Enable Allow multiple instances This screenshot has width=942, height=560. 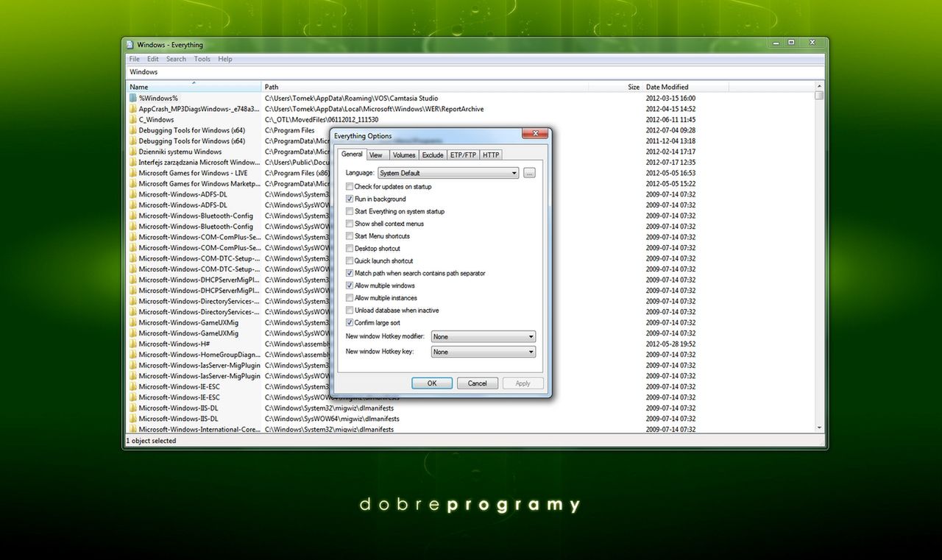(x=350, y=298)
